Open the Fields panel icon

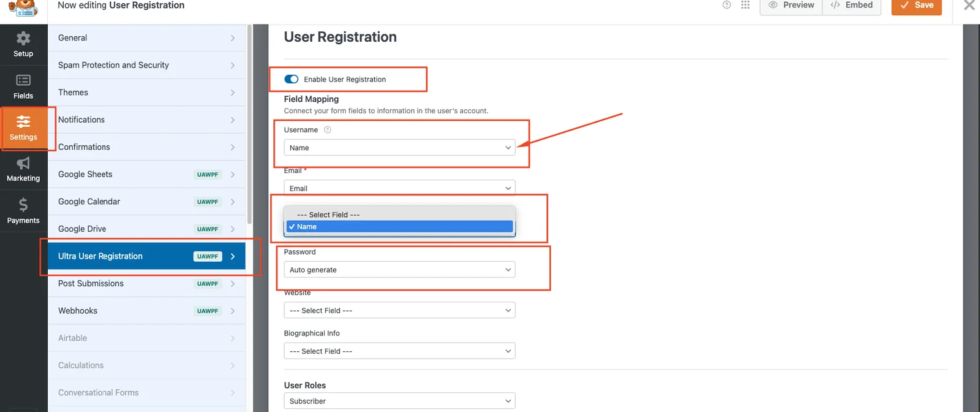23,86
